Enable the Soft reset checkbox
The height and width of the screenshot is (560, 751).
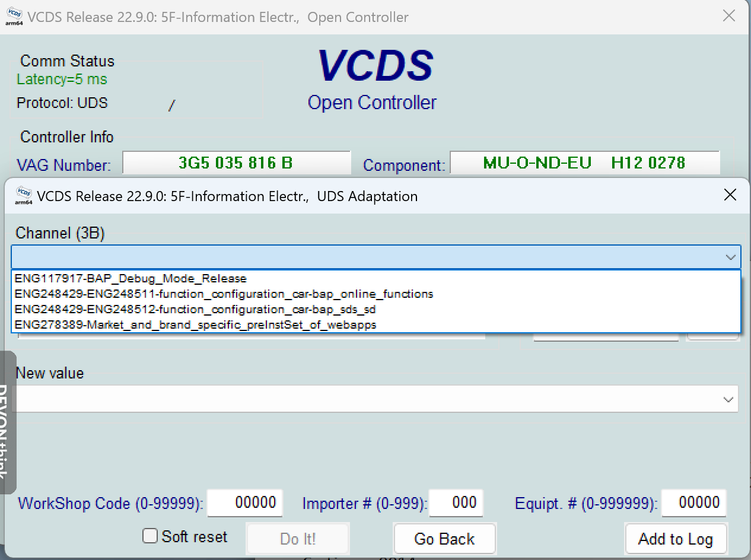click(150, 536)
